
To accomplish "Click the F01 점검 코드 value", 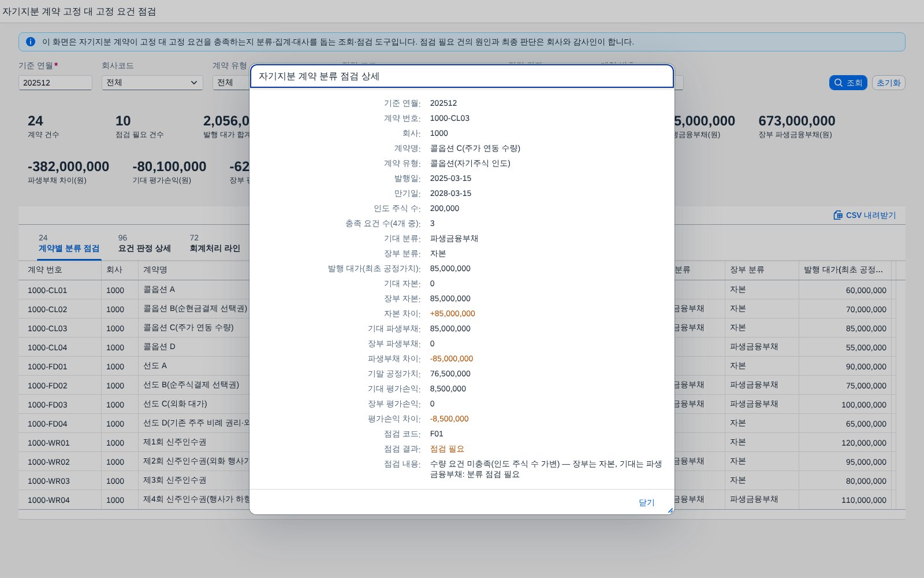I will (437, 433).
